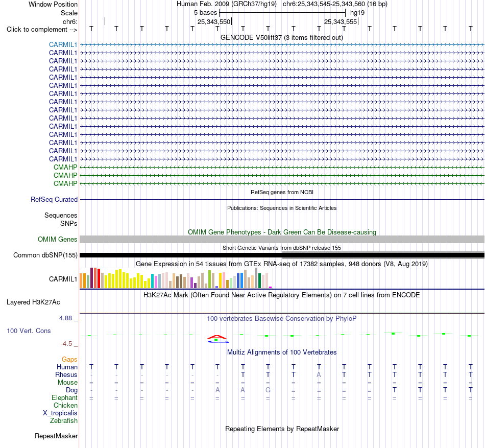Click the chr6: ruler label
The width and height of the screenshot is (485, 448).
(x=70, y=21)
